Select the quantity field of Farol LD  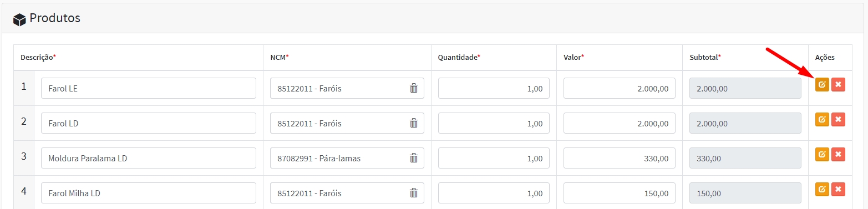point(494,123)
